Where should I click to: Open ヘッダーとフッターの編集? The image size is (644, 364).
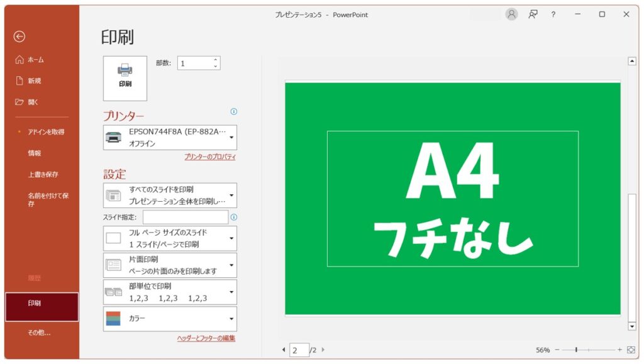coord(208,338)
